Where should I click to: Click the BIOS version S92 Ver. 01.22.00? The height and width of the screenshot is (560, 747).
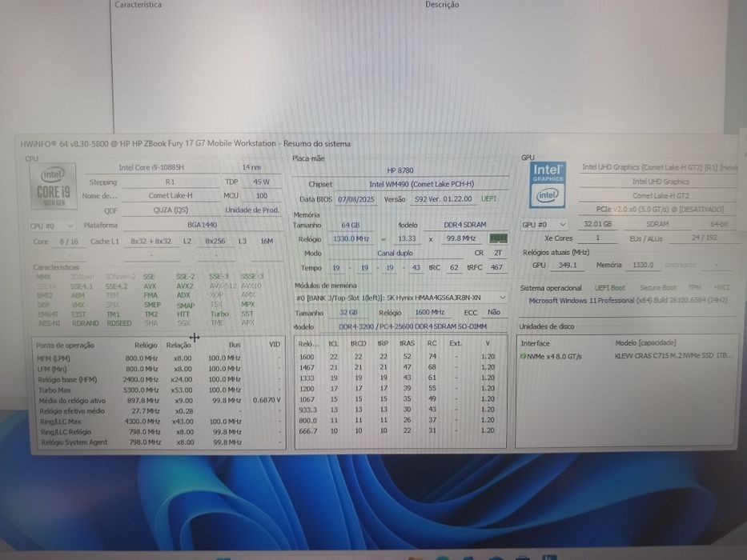[443, 199]
